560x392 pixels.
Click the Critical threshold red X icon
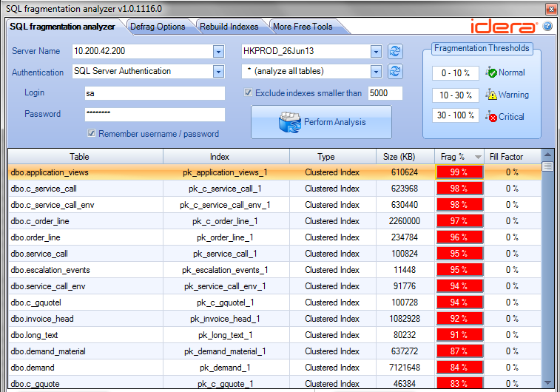[x=491, y=116]
